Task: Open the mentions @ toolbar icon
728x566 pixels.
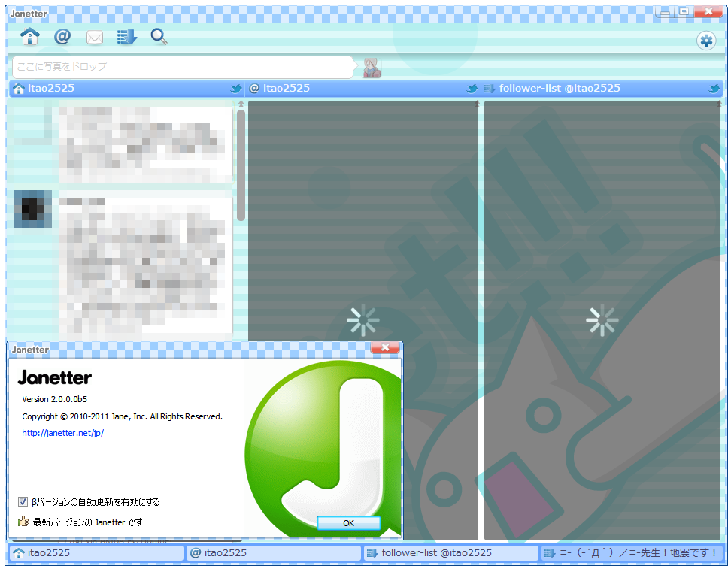Action: [x=62, y=36]
